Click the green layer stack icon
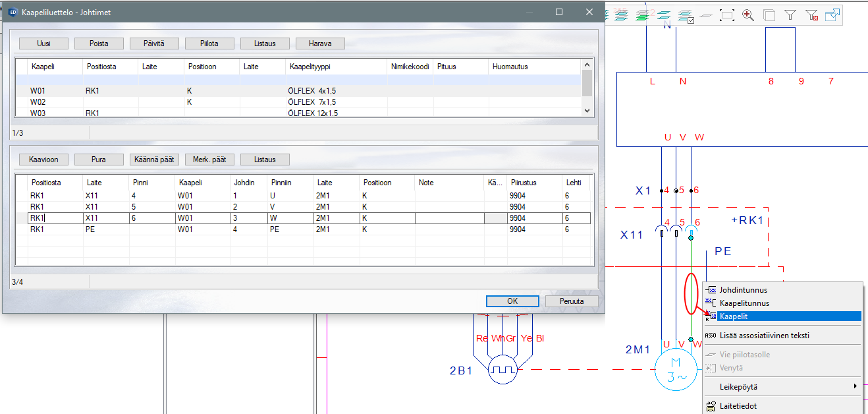This screenshot has width=868, height=414. click(643, 15)
